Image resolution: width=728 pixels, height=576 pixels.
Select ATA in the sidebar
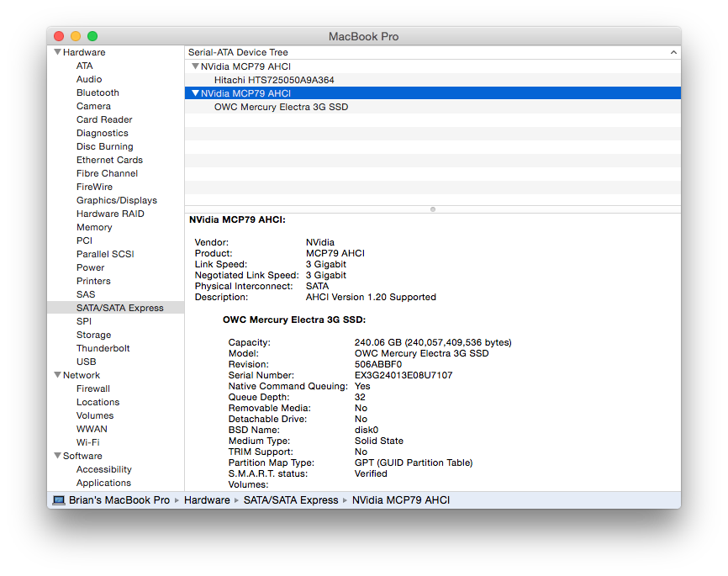coord(85,66)
